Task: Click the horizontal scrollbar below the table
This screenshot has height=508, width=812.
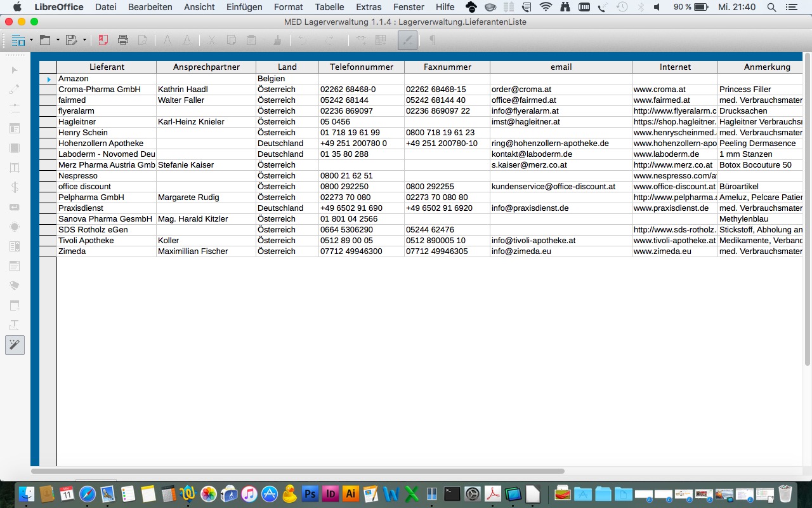Action: (298, 471)
